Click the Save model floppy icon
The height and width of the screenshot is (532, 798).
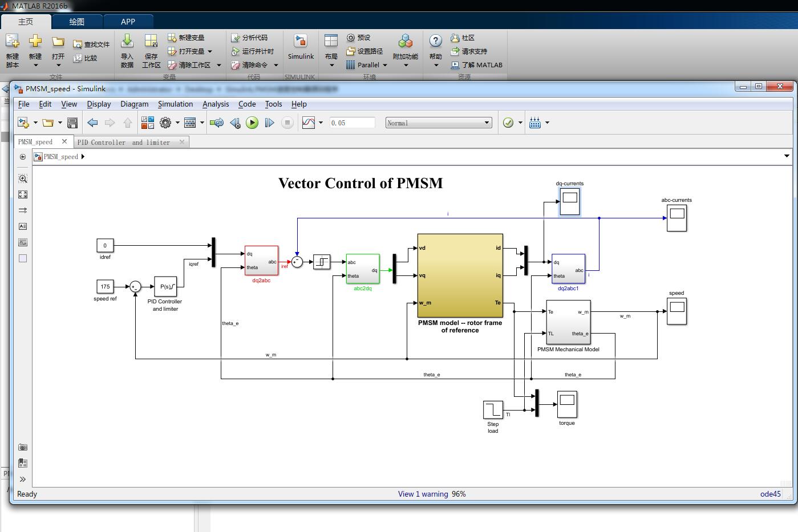72,123
